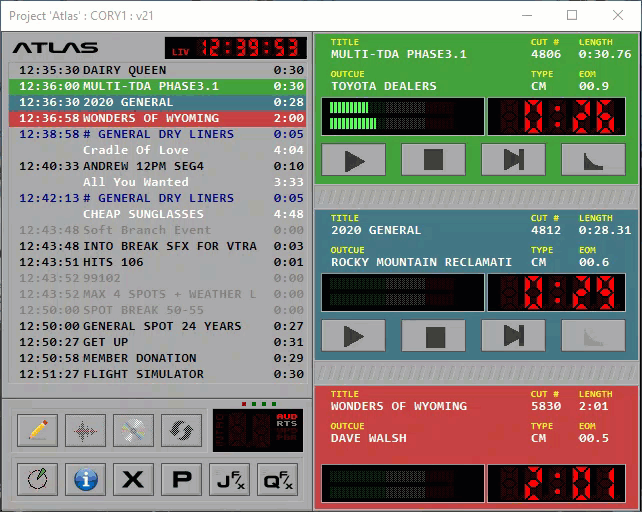Viewport: 642px width, 512px height.
Task: Click the LIV red clock display
Action: [x=236, y=48]
